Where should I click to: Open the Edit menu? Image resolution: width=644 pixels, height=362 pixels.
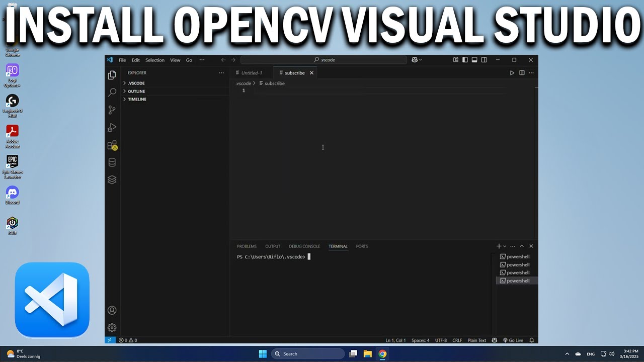tap(136, 60)
